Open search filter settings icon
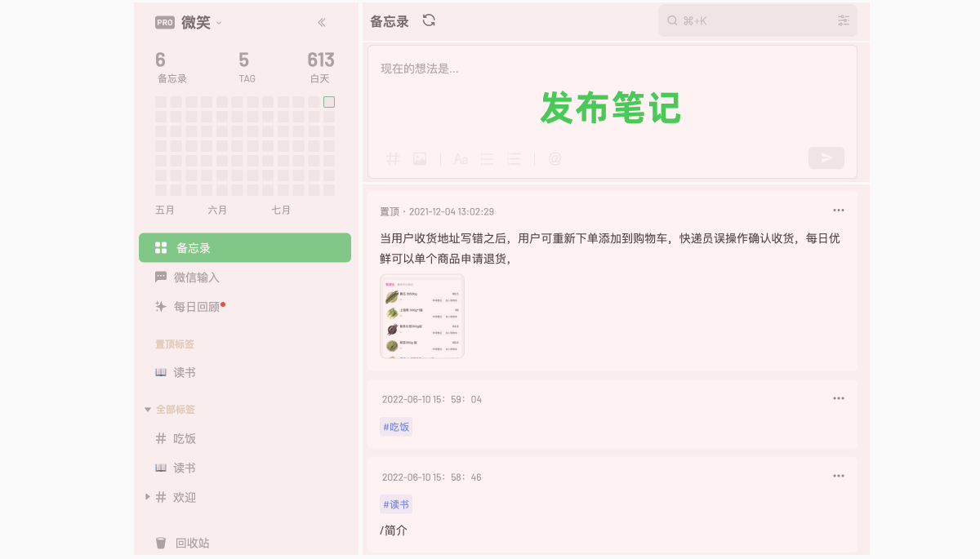This screenshot has height=559, width=980. coord(844,20)
